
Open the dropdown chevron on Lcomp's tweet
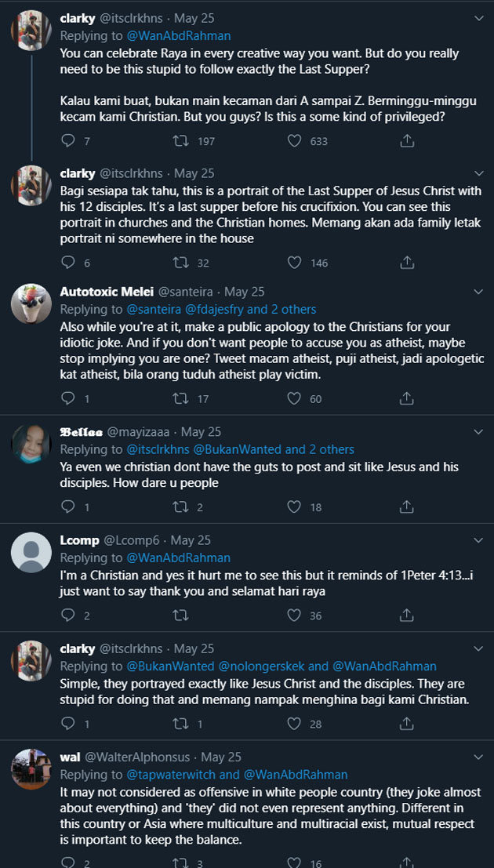(x=478, y=539)
